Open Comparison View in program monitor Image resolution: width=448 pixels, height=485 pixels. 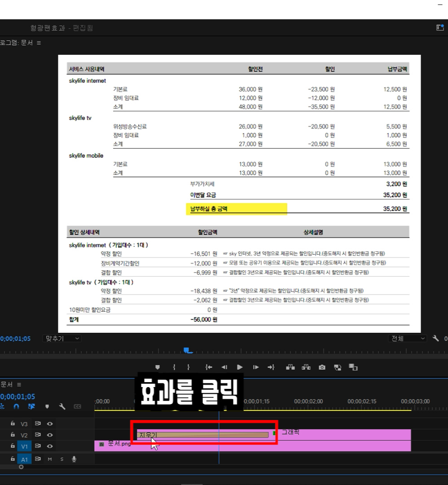[x=338, y=367]
